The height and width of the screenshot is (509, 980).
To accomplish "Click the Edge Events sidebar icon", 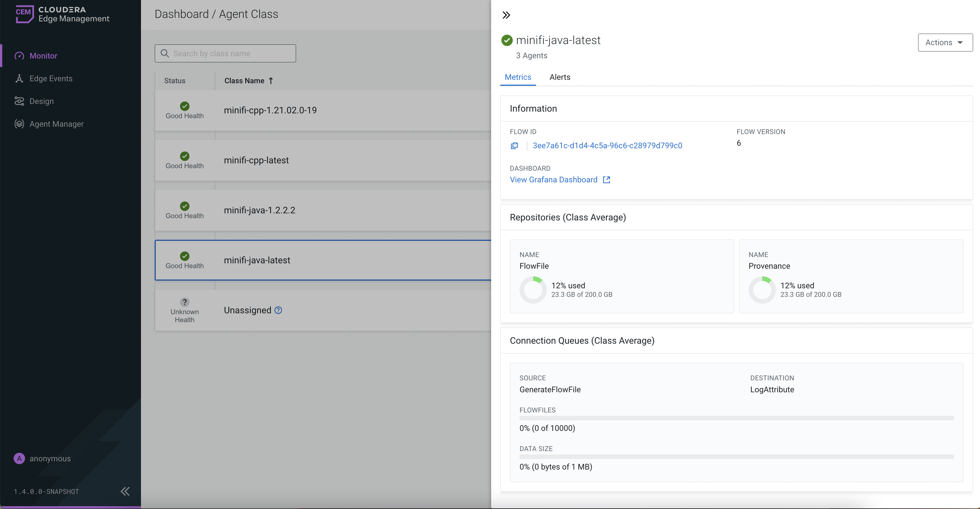I will click(19, 79).
